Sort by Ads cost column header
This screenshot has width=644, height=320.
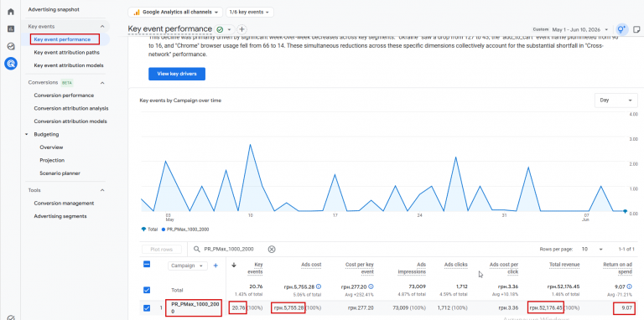tap(310, 265)
